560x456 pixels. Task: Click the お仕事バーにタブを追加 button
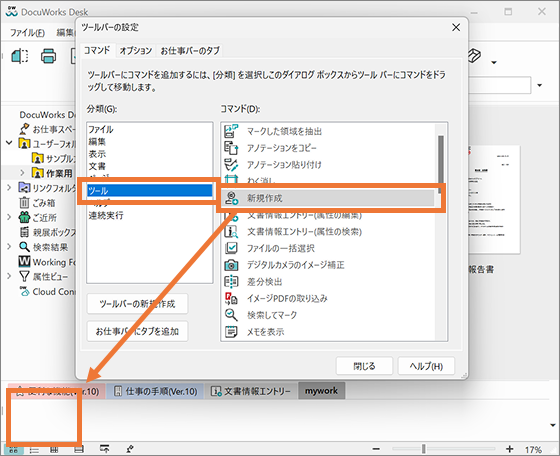tap(137, 331)
